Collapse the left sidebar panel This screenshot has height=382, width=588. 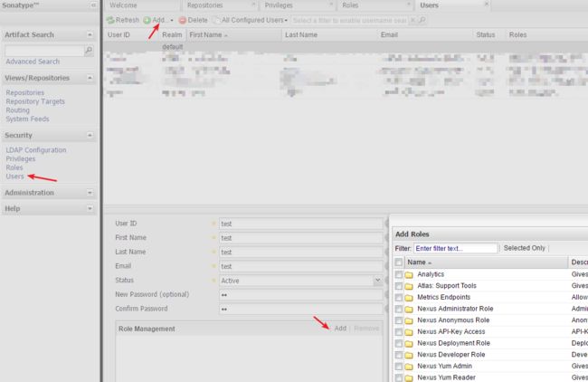coord(93,5)
